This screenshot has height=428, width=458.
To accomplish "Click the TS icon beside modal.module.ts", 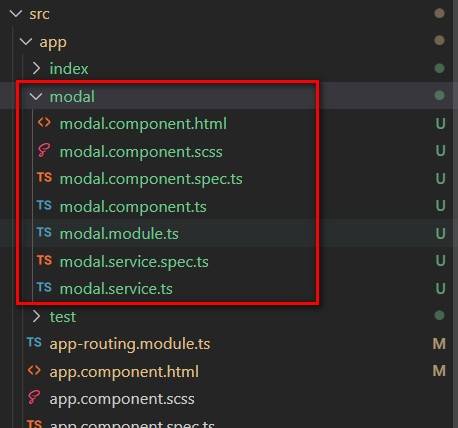I will pos(44,232).
